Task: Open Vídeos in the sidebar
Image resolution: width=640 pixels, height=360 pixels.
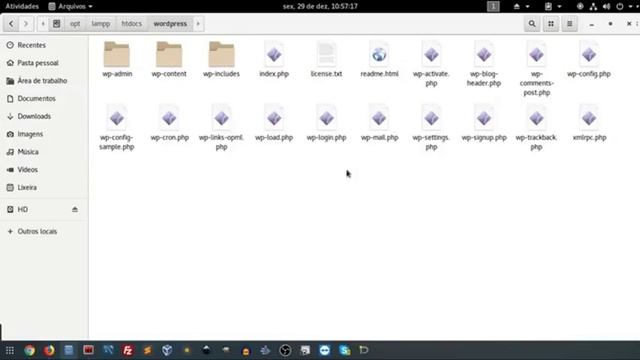Action: 44,169
